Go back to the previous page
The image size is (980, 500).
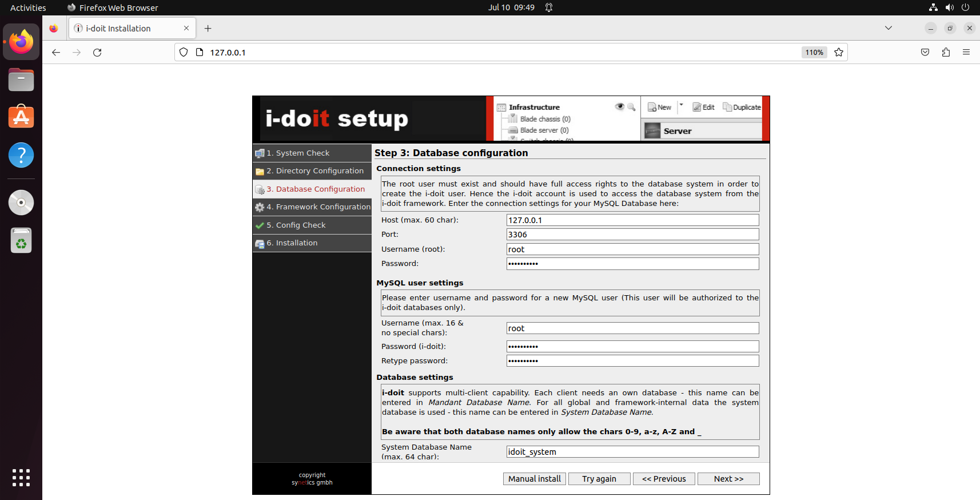[x=56, y=53]
